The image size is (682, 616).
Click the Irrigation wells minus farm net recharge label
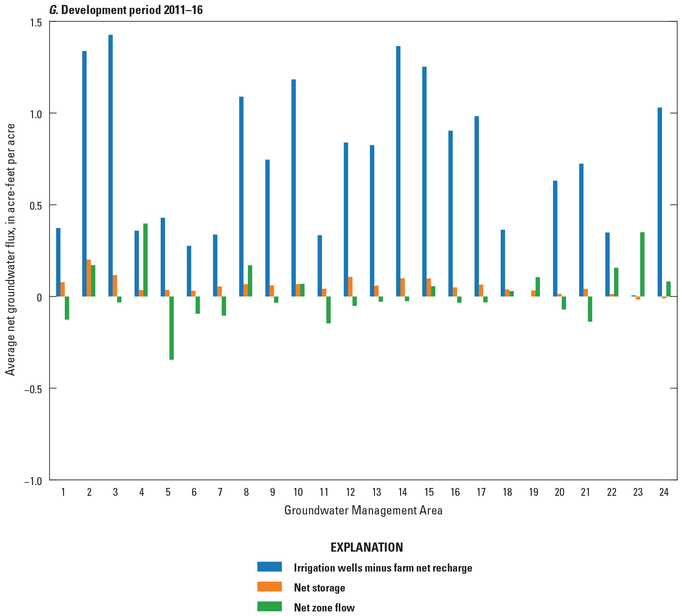click(x=382, y=568)
